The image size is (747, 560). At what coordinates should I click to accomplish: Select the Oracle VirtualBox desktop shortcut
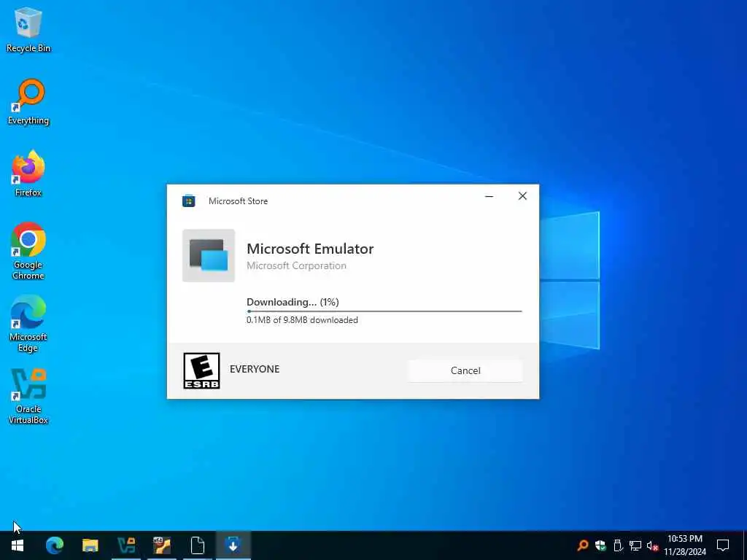[28, 396]
